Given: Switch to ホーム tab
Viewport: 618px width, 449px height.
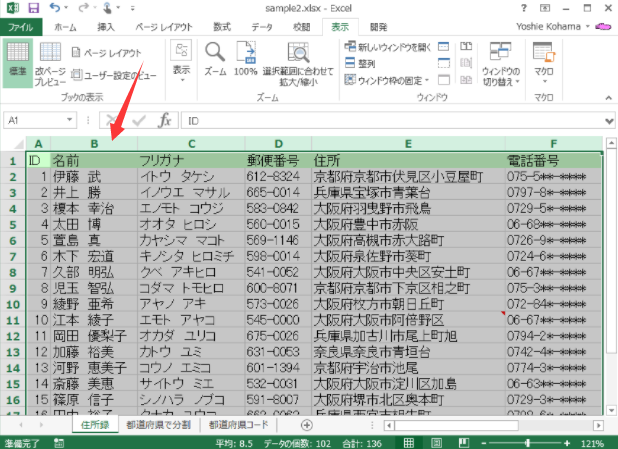Looking at the screenshot, I should click(65, 27).
